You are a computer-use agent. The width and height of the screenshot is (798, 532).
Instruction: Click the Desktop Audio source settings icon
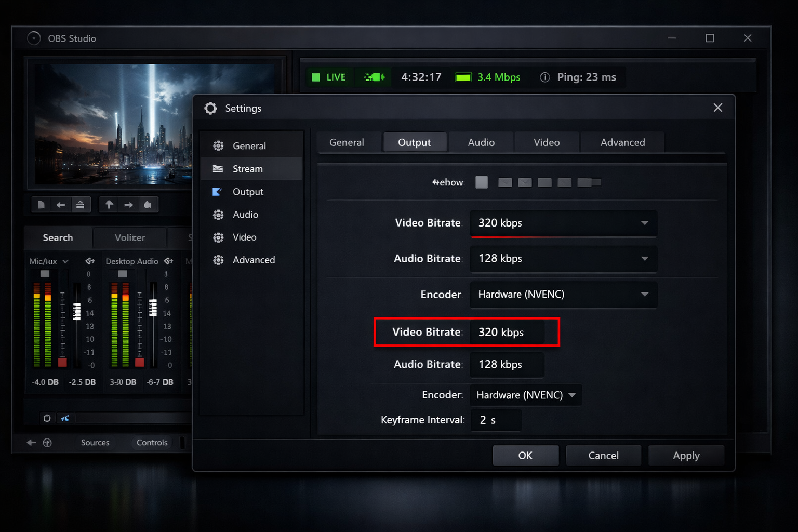(168, 261)
